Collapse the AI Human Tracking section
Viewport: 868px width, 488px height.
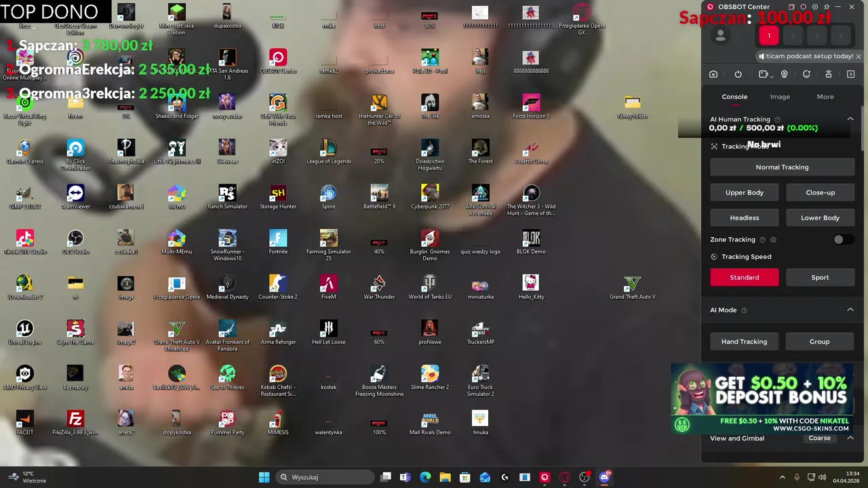tap(850, 119)
